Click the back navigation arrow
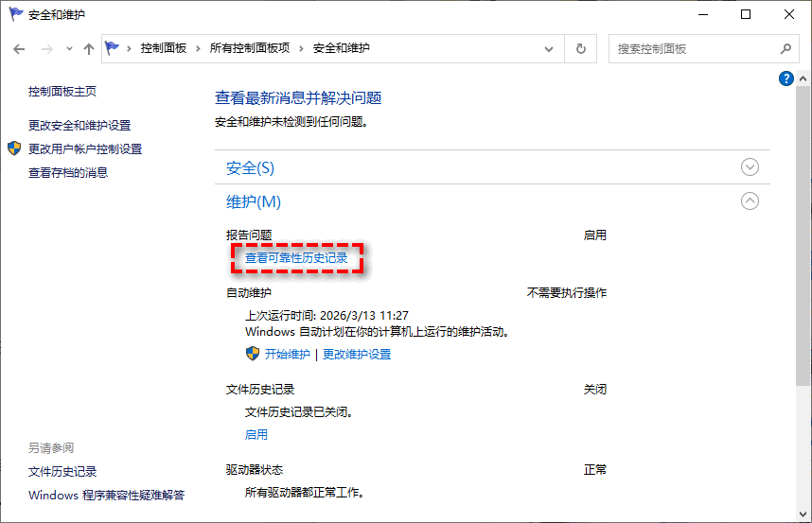Viewport: 812px width, 523px height. tap(19, 48)
